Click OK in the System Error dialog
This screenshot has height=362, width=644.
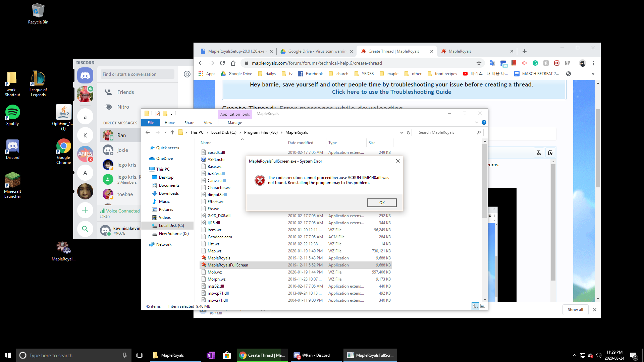click(382, 202)
